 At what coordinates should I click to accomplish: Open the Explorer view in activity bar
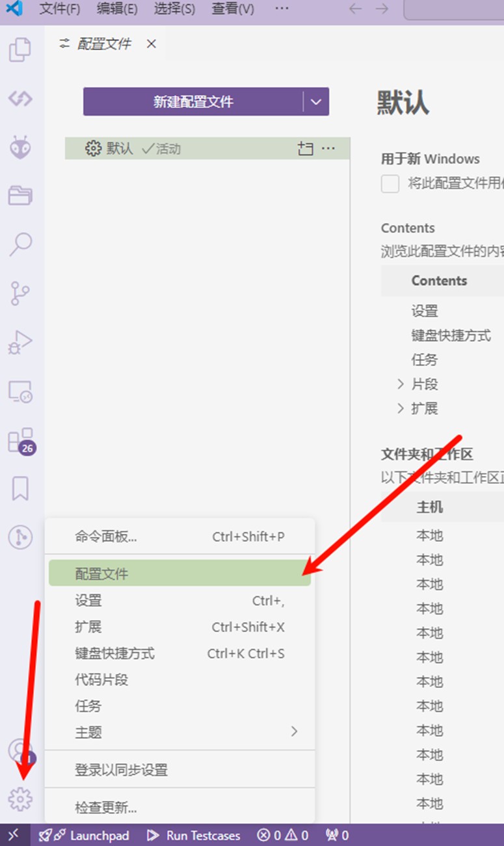point(20,50)
